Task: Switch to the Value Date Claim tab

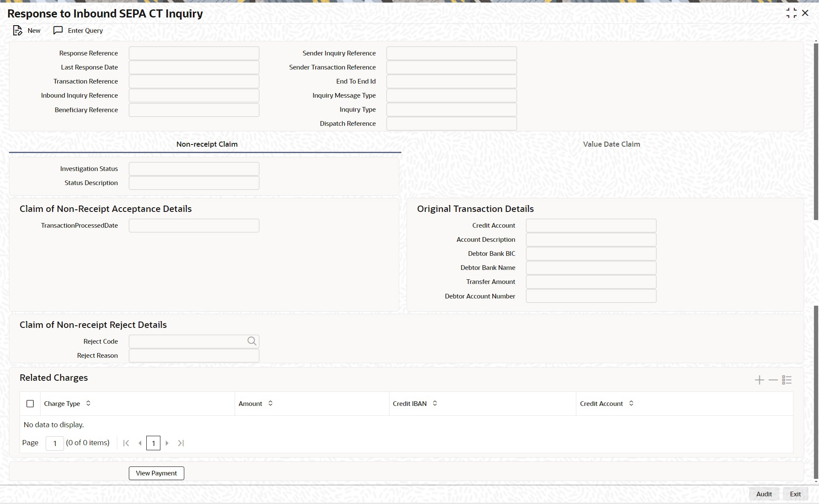Action: [x=611, y=144]
